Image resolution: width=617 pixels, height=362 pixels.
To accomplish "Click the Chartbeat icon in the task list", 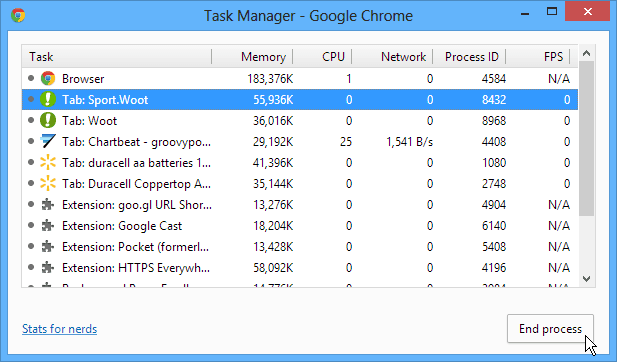I will (48, 141).
